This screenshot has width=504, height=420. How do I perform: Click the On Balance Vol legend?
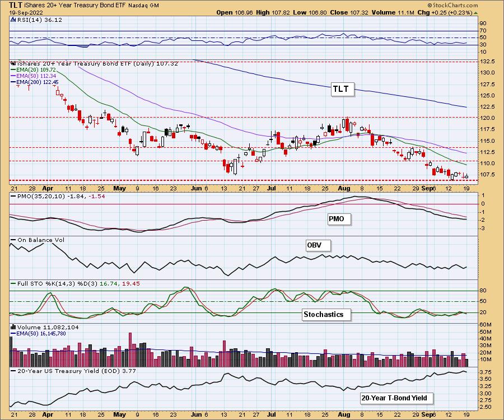pos(41,240)
